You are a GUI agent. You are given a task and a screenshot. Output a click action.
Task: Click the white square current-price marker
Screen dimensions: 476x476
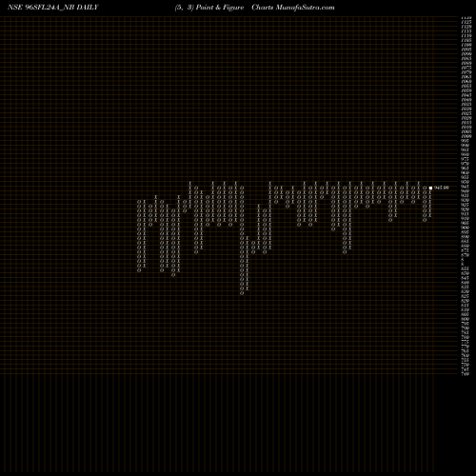430,188
